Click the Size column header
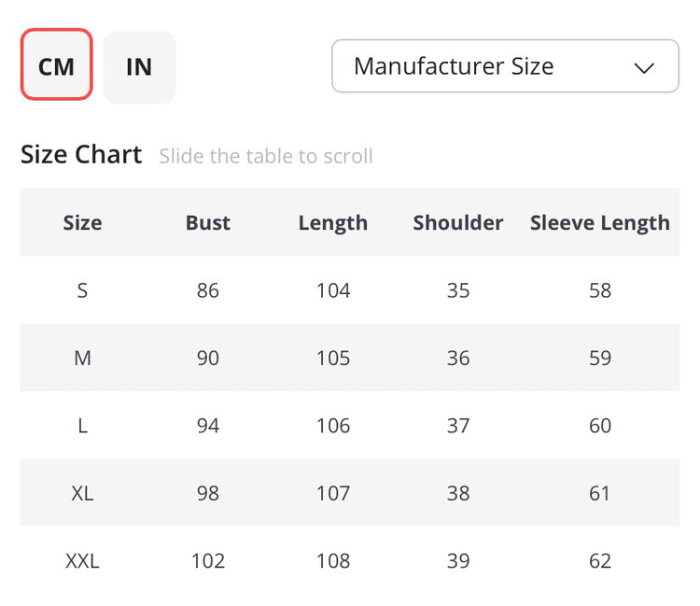 tap(82, 222)
